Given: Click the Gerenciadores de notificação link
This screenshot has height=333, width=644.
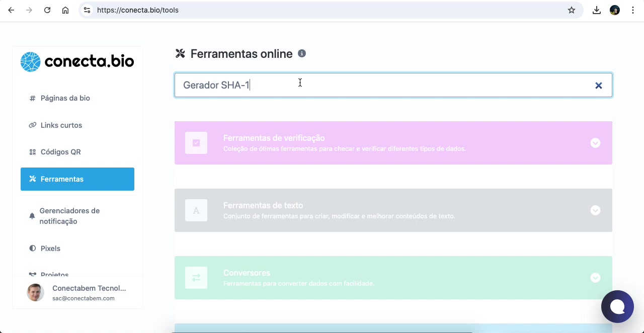Looking at the screenshot, I should click(x=69, y=215).
